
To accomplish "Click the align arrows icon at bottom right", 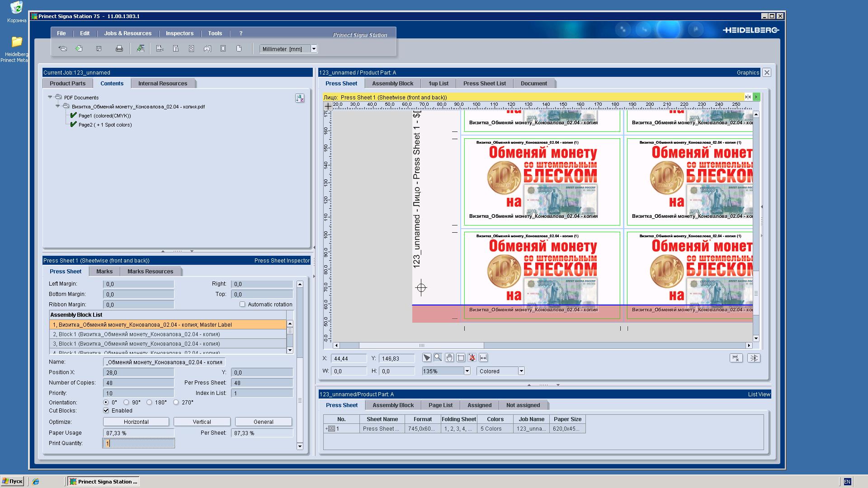I will pyautogui.click(x=754, y=358).
